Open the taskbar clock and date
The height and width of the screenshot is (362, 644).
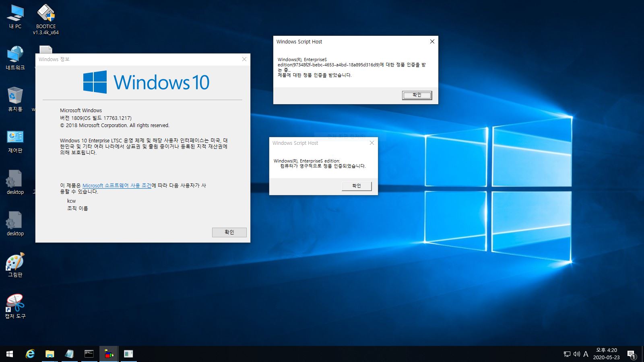606,354
